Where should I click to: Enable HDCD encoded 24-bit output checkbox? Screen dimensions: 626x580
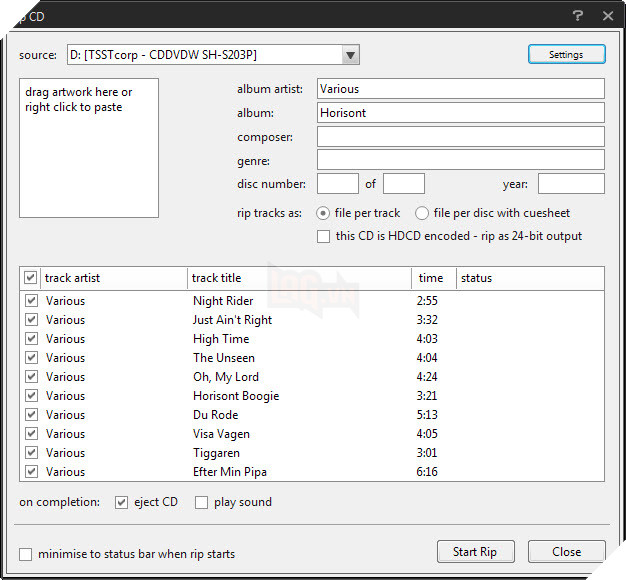coord(324,237)
